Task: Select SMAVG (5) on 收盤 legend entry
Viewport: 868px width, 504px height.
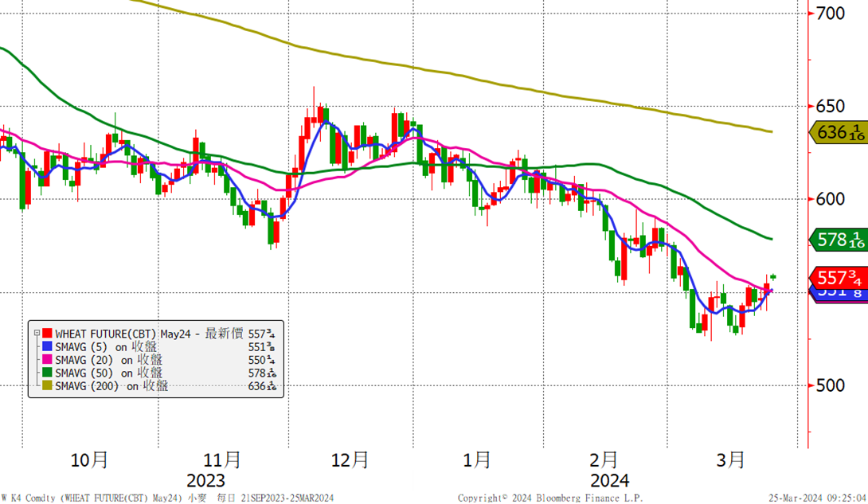Action: pos(106,347)
